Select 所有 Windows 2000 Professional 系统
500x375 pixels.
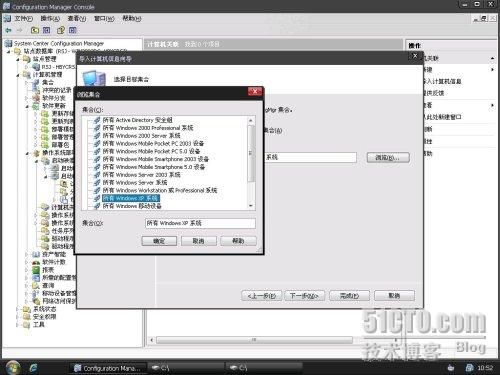pos(148,128)
